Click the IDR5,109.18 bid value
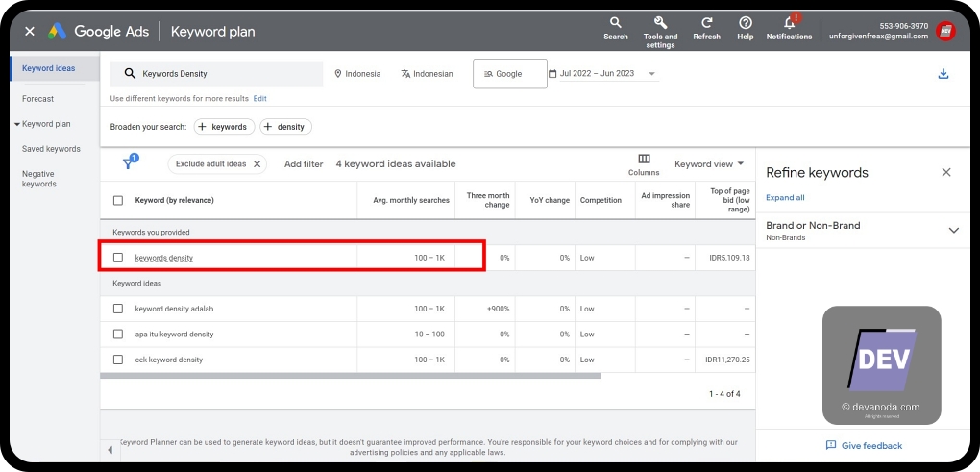The height and width of the screenshot is (472, 980). pos(727,258)
